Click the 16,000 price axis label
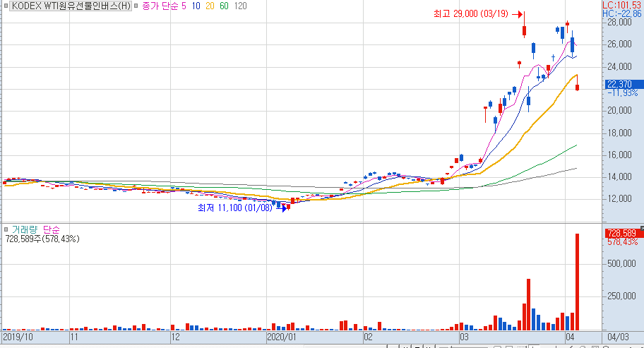This screenshot has width=644, height=348. pyautogui.click(x=619, y=155)
